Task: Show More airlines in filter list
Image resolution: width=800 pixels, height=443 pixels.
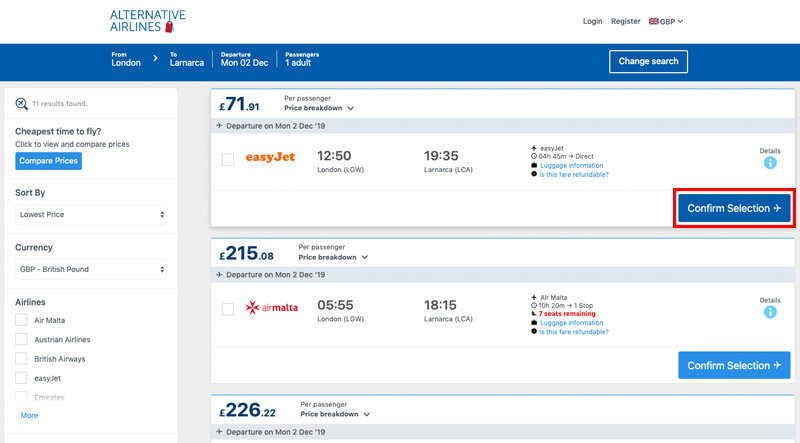Action: tap(29, 415)
